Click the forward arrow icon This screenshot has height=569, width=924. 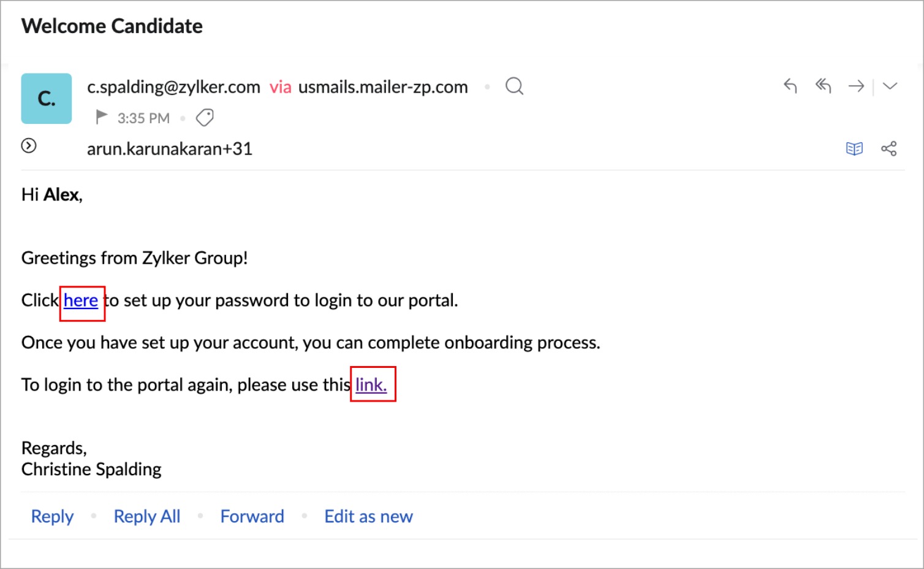point(856,86)
